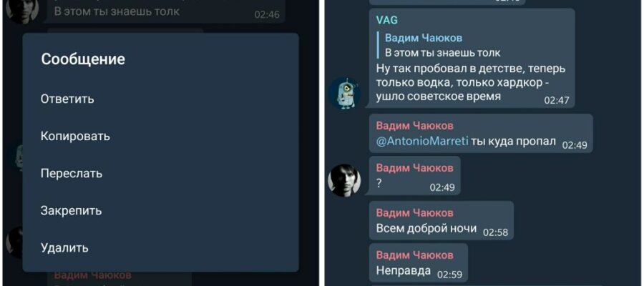Select the 'Всем доброй ночи' message bubble
The image size is (644, 286).
tap(441, 220)
